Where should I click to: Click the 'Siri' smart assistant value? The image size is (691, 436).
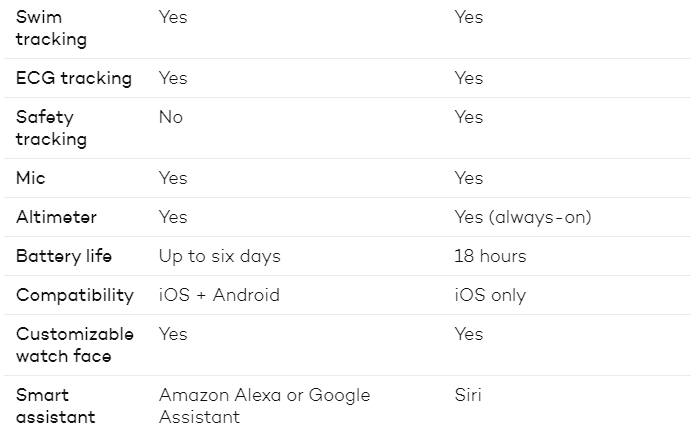coord(467,395)
